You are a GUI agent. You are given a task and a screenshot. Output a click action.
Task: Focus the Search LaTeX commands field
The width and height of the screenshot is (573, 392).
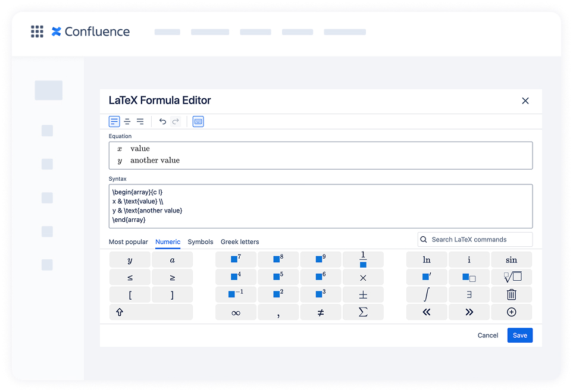point(475,240)
